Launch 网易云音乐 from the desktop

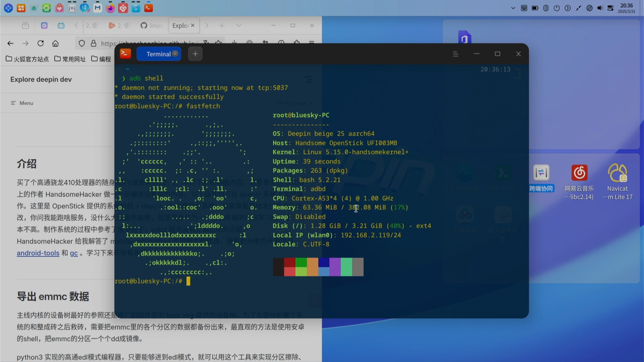[579, 182]
